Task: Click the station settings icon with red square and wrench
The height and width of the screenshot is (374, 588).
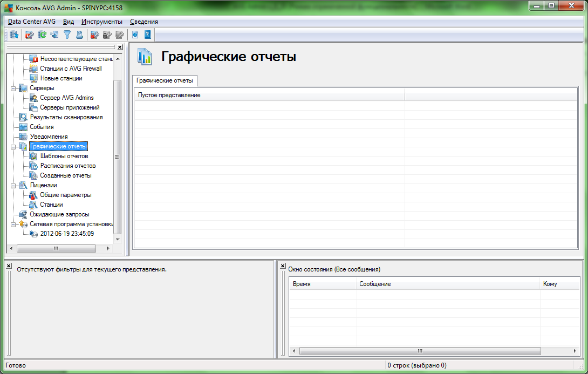Action: [30, 35]
